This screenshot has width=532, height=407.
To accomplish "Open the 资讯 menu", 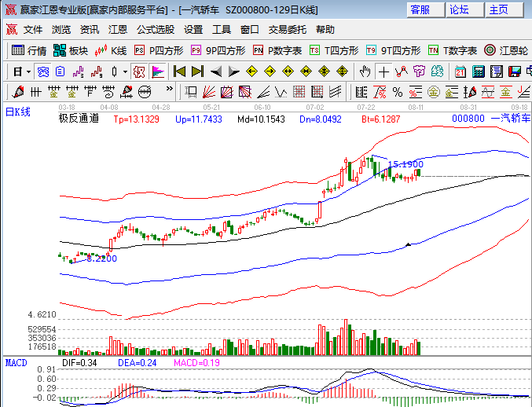I will (90, 30).
